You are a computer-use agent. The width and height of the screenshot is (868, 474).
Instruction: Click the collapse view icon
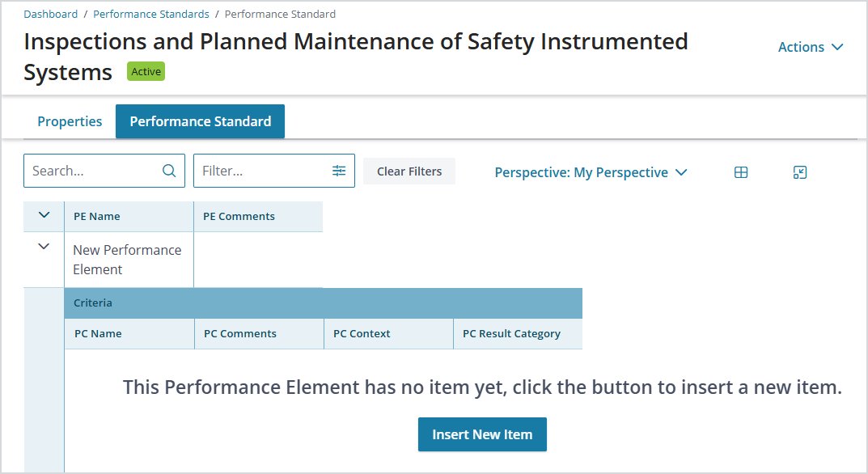click(x=799, y=172)
